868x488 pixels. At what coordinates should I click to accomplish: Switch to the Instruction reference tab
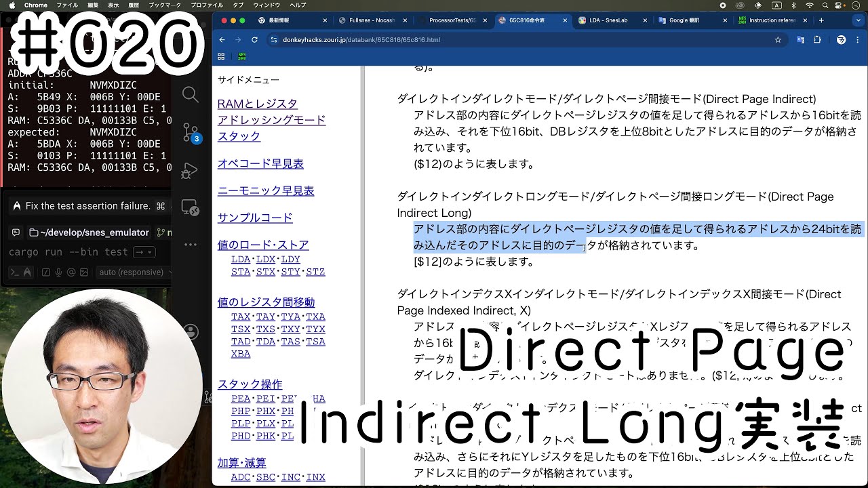pyautogui.click(x=772, y=20)
